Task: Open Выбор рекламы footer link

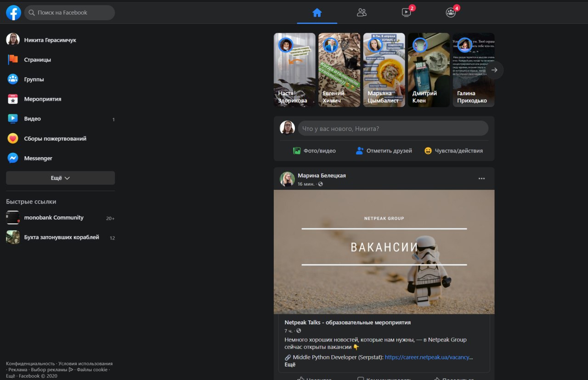Action: [x=52, y=369]
